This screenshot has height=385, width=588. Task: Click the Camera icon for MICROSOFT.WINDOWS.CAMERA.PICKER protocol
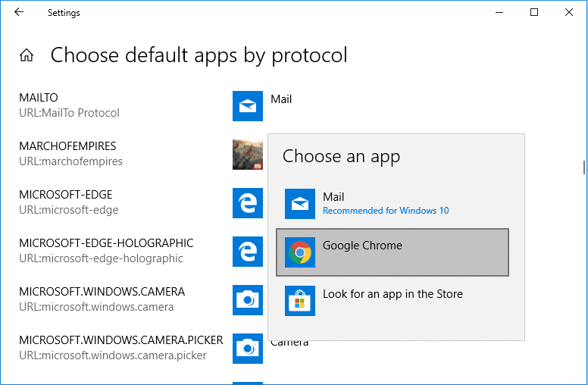[248, 349]
